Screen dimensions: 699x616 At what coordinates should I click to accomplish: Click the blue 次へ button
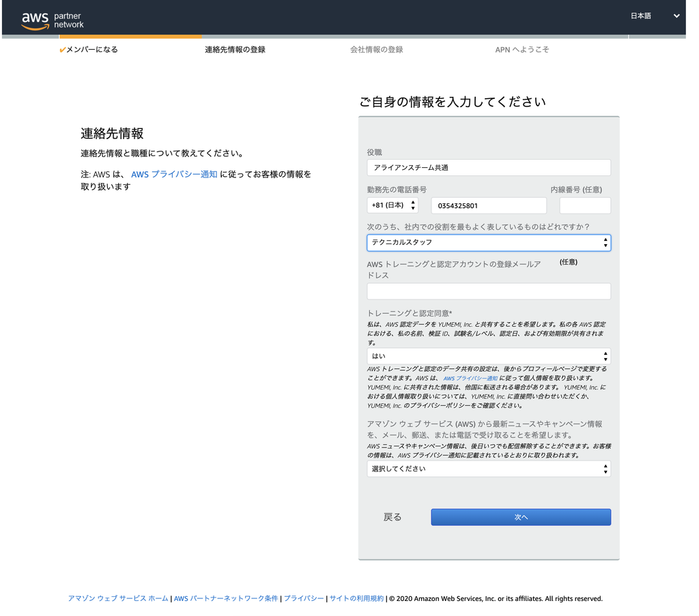tap(520, 517)
